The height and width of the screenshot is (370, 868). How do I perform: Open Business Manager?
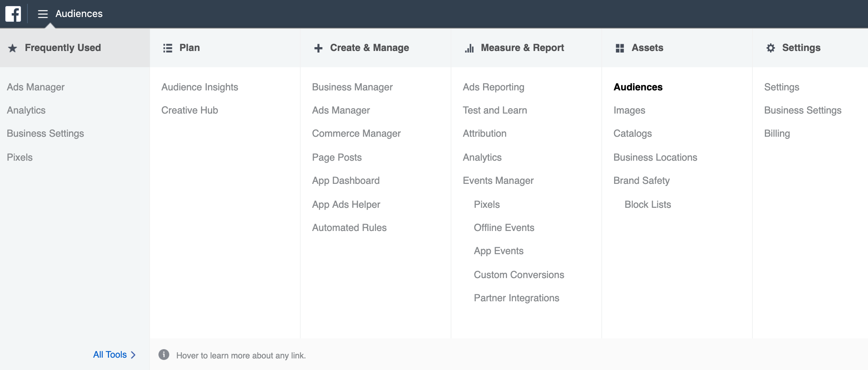[352, 87]
